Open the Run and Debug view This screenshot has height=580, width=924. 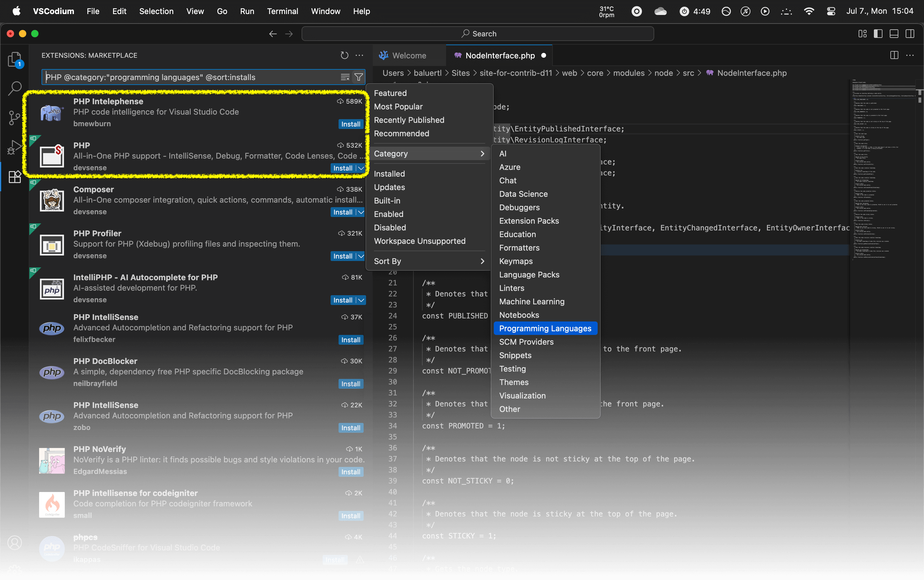[x=15, y=147]
